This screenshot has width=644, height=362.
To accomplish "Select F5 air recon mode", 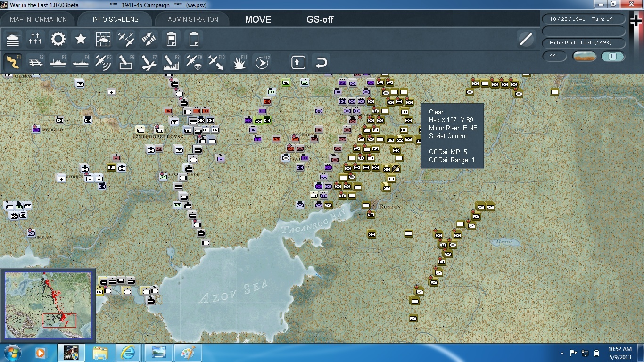I will pos(103,62).
